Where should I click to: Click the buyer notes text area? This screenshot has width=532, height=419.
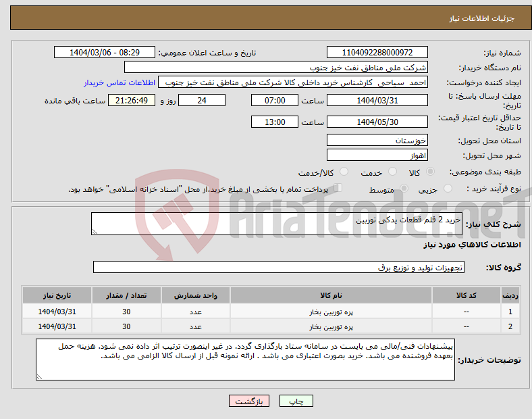click(x=245, y=360)
